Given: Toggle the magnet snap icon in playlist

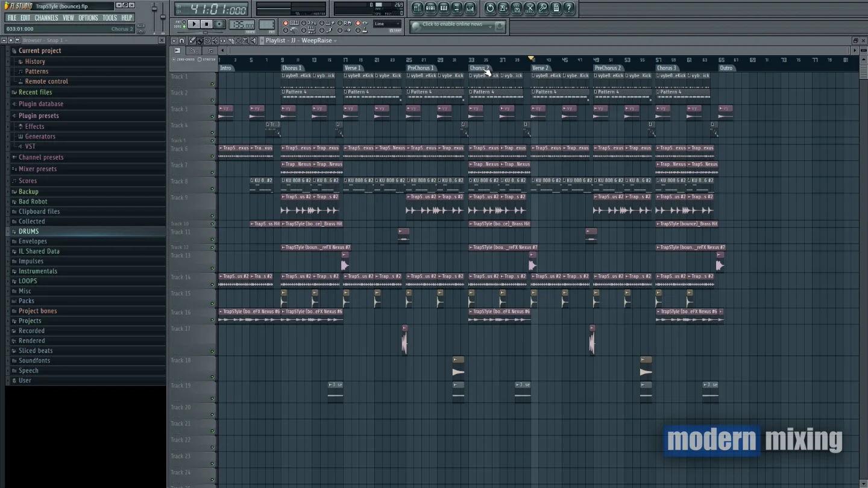Looking at the screenshot, I should click(181, 41).
